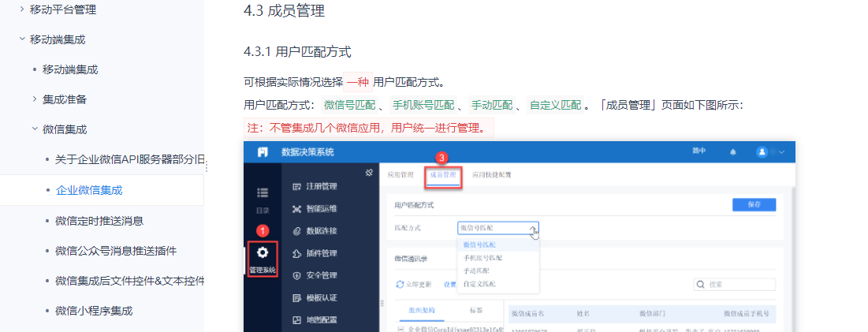Click the 用户匹配方式 section label in the panel
The image size is (868, 332).
click(414, 205)
